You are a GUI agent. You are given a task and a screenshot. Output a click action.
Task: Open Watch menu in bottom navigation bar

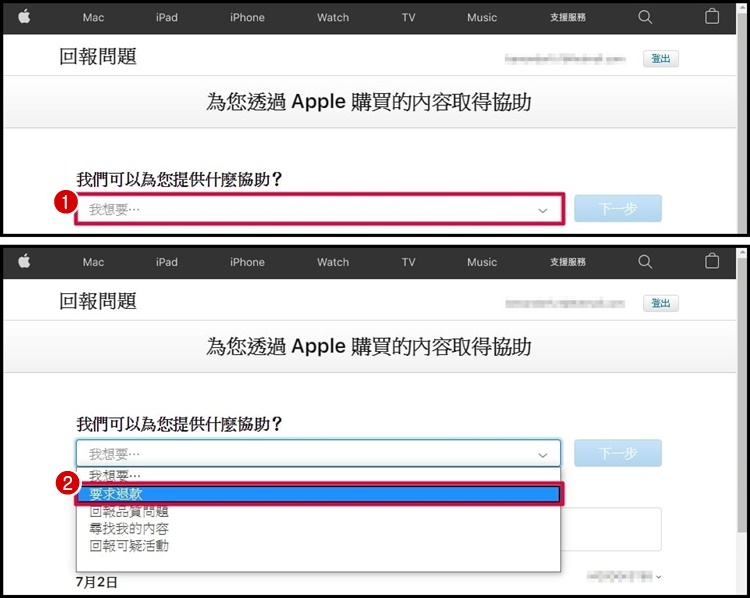[333, 262]
